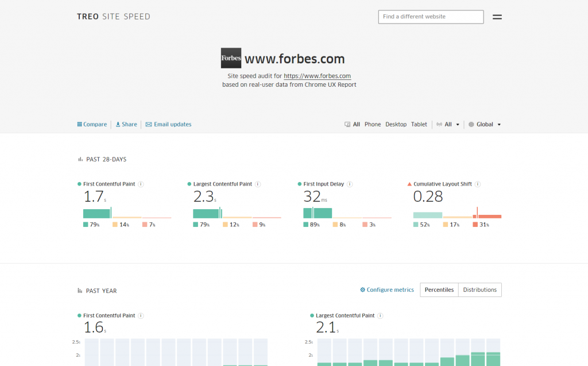The image size is (588, 366).
Task: Click the Past Year chart icon
Action: (80, 291)
